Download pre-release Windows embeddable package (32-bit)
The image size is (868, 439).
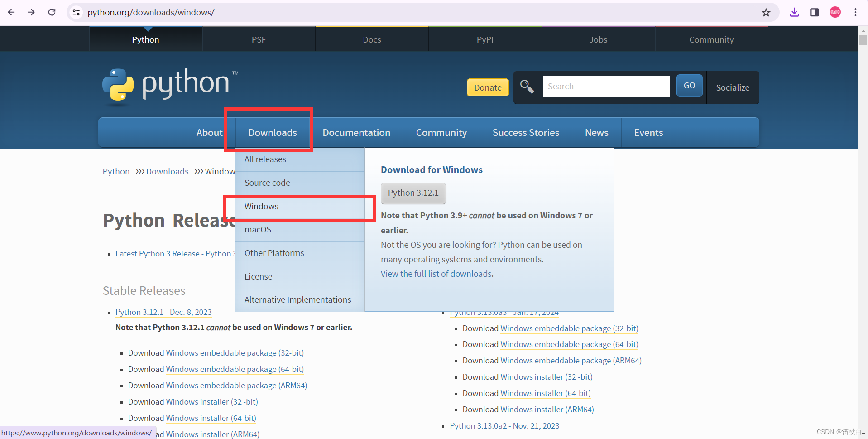point(570,328)
